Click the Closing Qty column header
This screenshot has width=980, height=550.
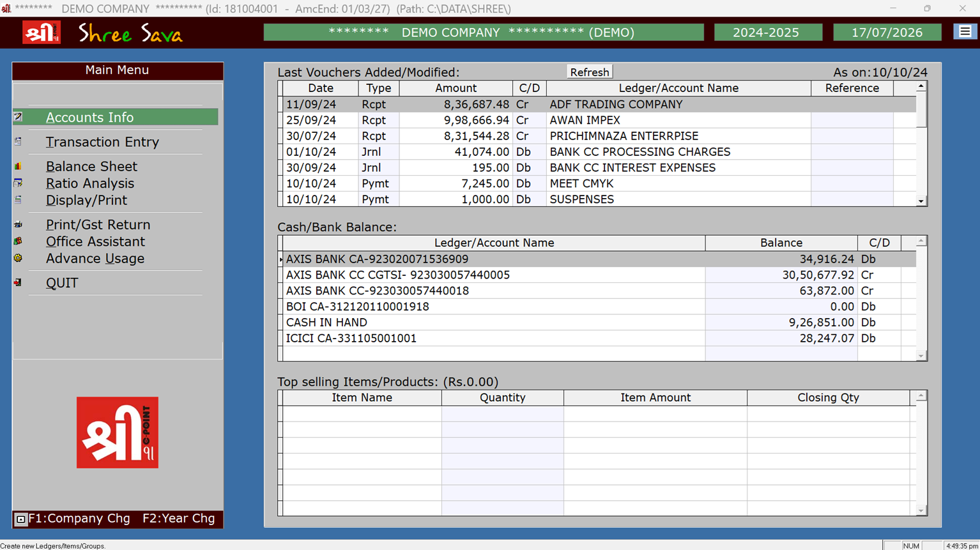828,397
